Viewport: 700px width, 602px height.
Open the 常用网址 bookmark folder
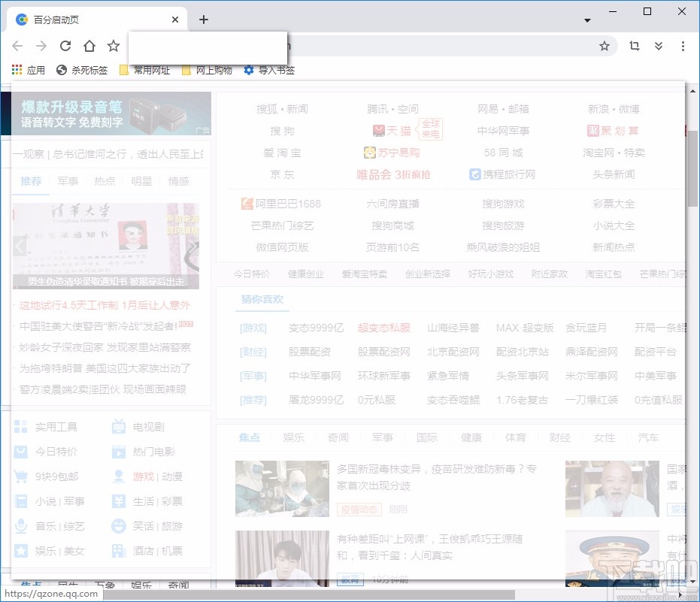pyautogui.click(x=144, y=70)
